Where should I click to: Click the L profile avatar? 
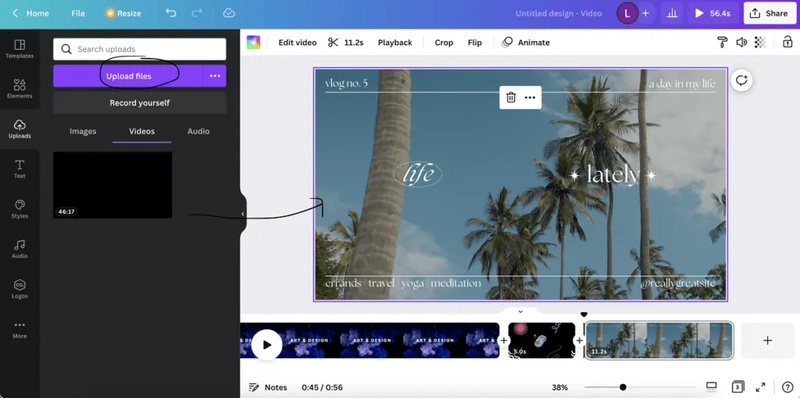click(627, 13)
